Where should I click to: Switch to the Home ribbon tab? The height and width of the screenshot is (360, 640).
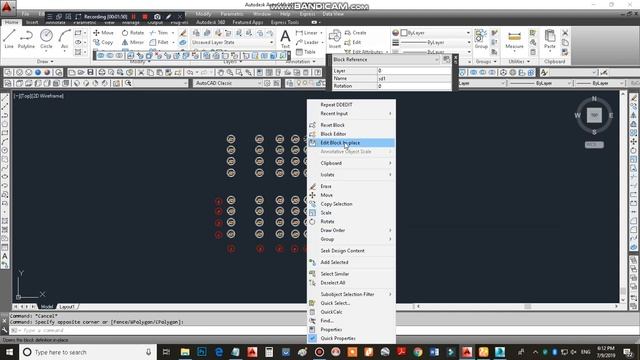(11, 22)
